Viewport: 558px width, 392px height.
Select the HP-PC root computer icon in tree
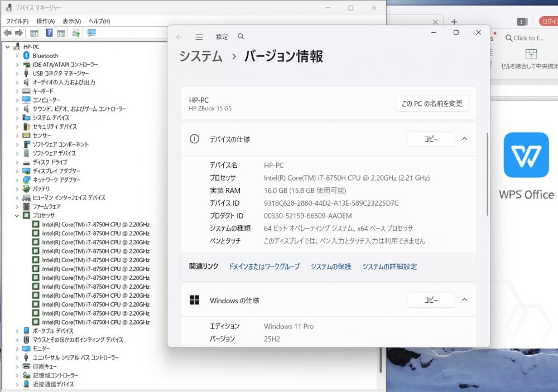(x=16, y=47)
